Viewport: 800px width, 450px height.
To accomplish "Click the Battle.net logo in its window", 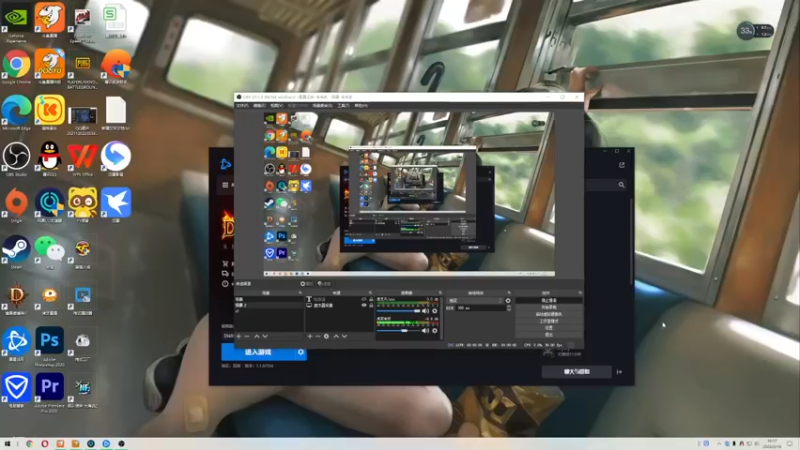I will point(226,164).
